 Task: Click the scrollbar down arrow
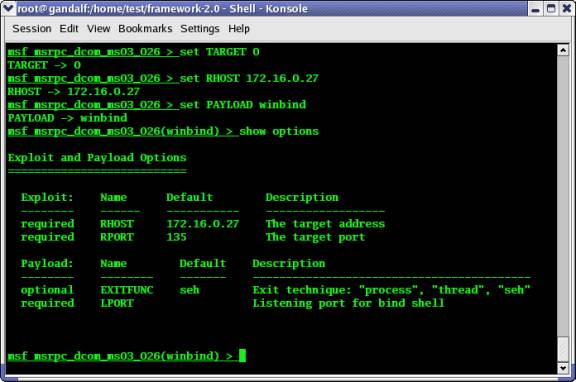click(x=563, y=368)
